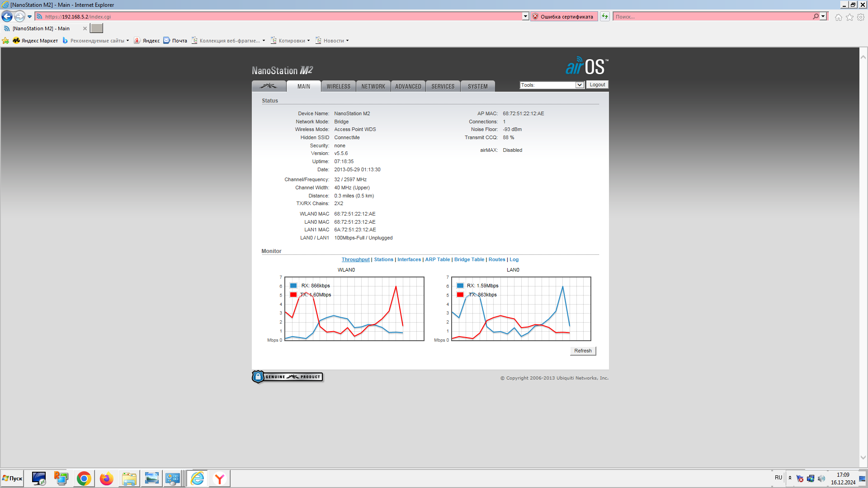This screenshot has height=488, width=868.
Task: Click the refresh page icon in address bar
Action: pyautogui.click(x=605, y=17)
